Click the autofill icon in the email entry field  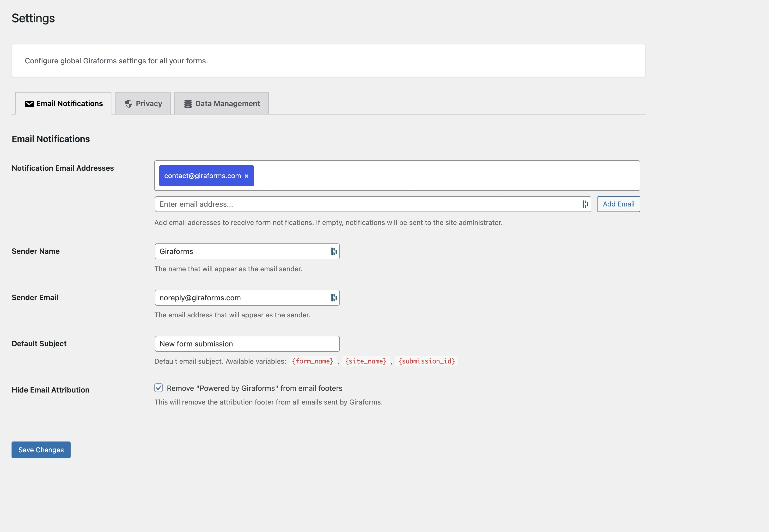click(586, 204)
